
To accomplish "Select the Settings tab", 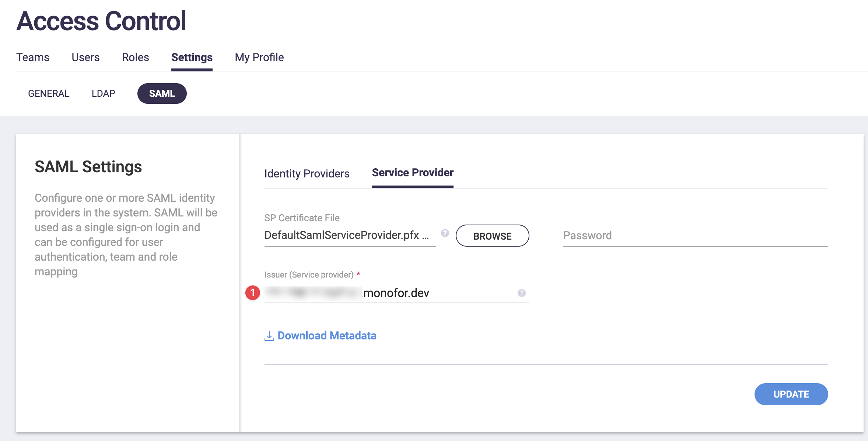I will (x=192, y=57).
